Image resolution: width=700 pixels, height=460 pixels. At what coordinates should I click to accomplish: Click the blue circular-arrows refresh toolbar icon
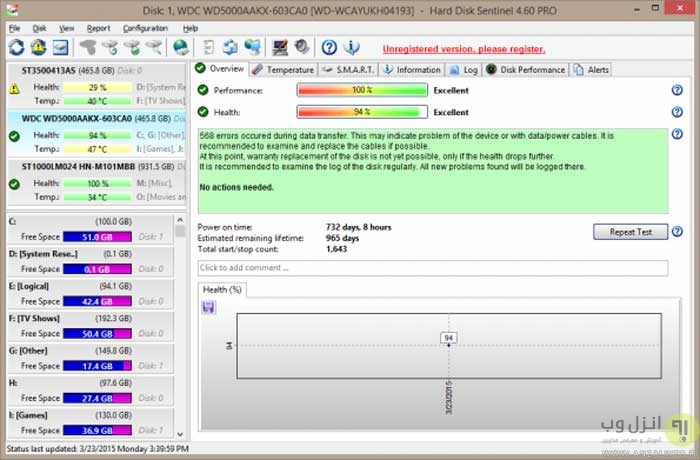click(x=17, y=47)
